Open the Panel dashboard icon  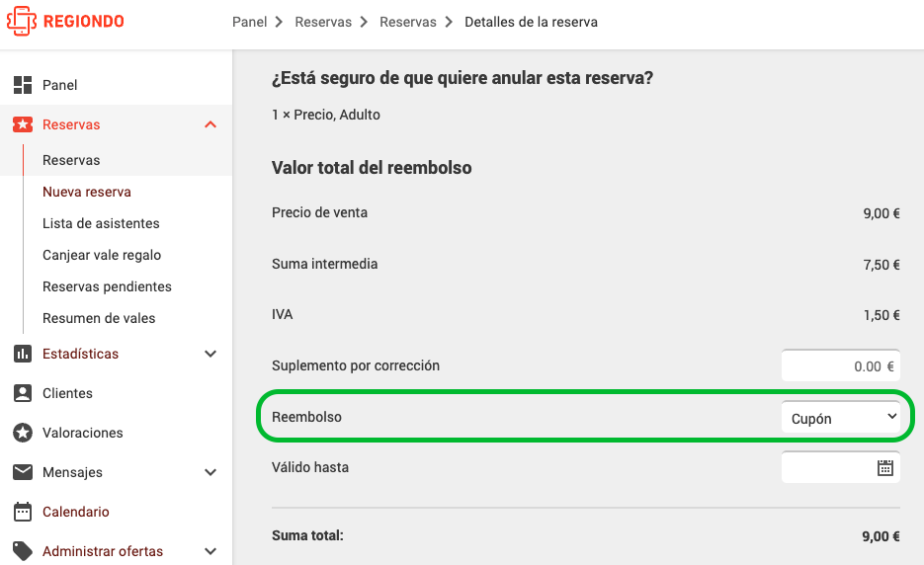pyautogui.click(x=23, y=85)
